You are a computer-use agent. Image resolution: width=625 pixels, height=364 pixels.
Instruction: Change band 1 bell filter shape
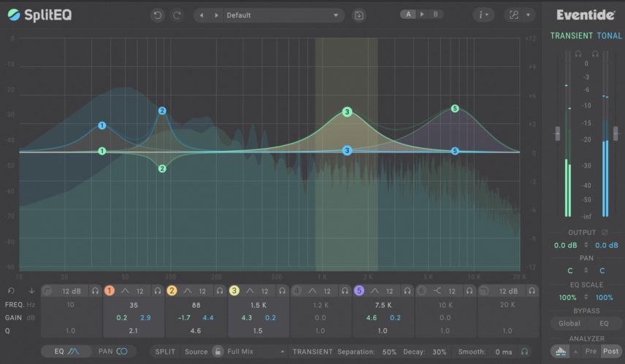(125, 291)
